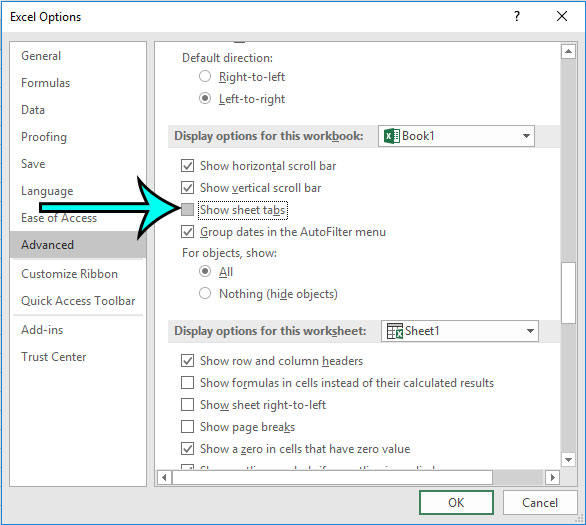The height and width of the screenshot is (525, 586).
Task: Toggle Group dates in AutoFilter menu
Action: tap(187, 232)
